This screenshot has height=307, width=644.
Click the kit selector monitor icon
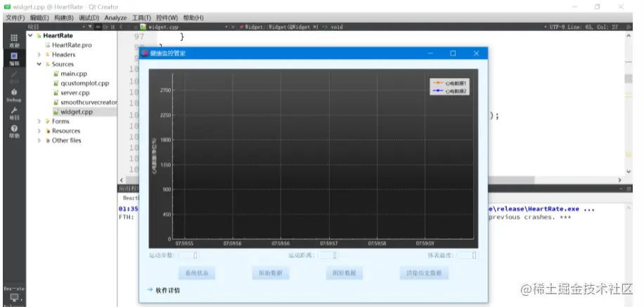14,297
